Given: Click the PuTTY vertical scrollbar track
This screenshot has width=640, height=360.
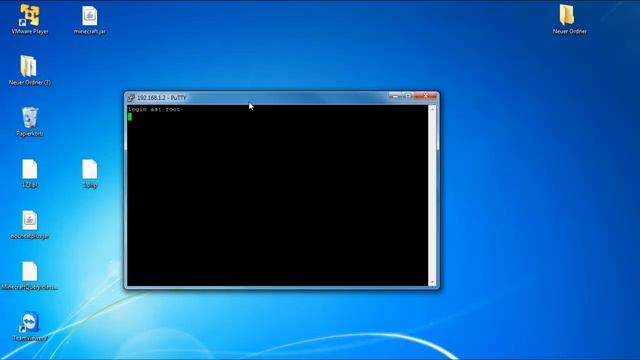Looking at the screenshot, I should 432,196.
